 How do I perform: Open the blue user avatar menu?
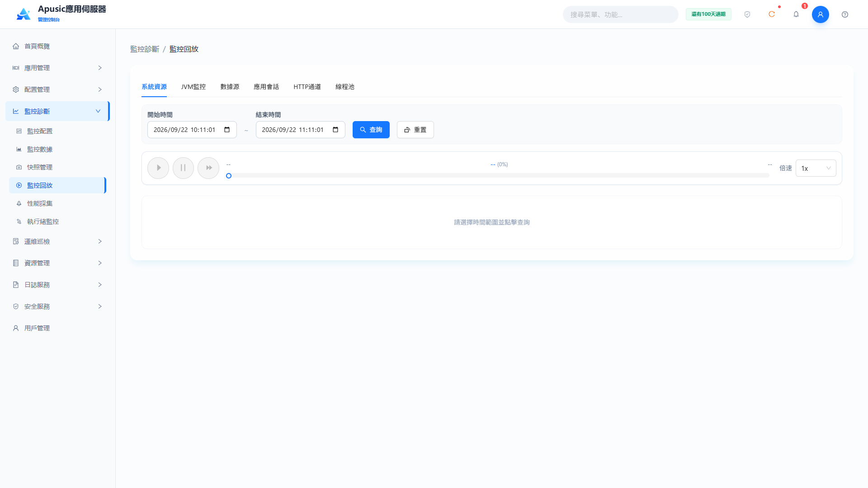coord(821,14)
